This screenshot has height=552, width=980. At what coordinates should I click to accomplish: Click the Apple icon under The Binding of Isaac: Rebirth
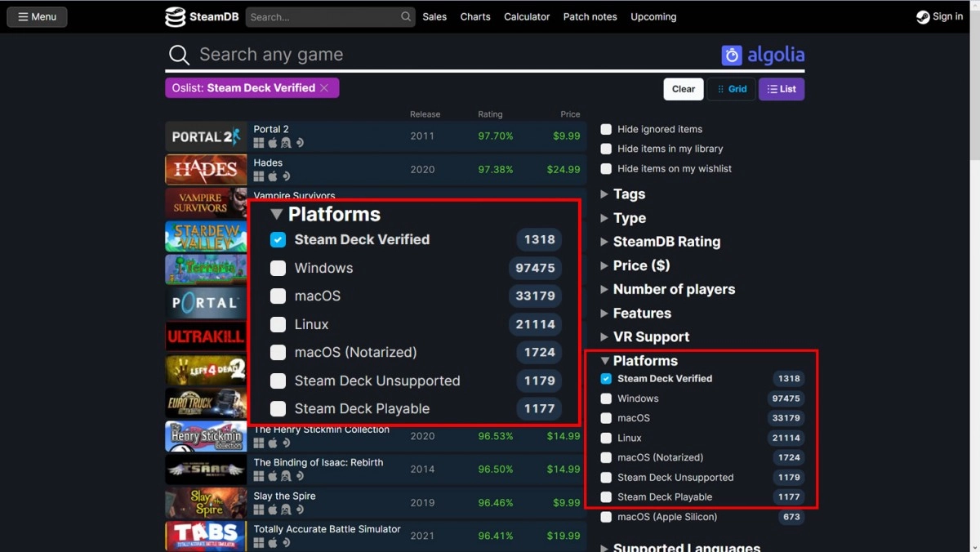click(273, 476)
